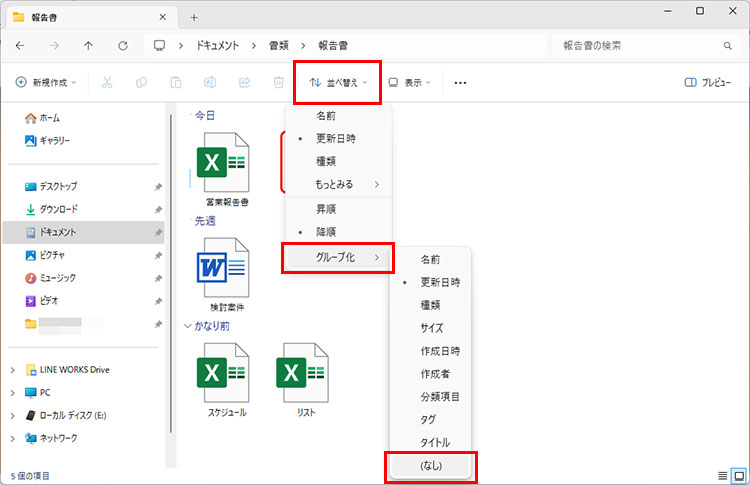Viewport: 750px width, 485px height.
Task: Click the Refresh icon in navigation bar
Action: [122, 46]
